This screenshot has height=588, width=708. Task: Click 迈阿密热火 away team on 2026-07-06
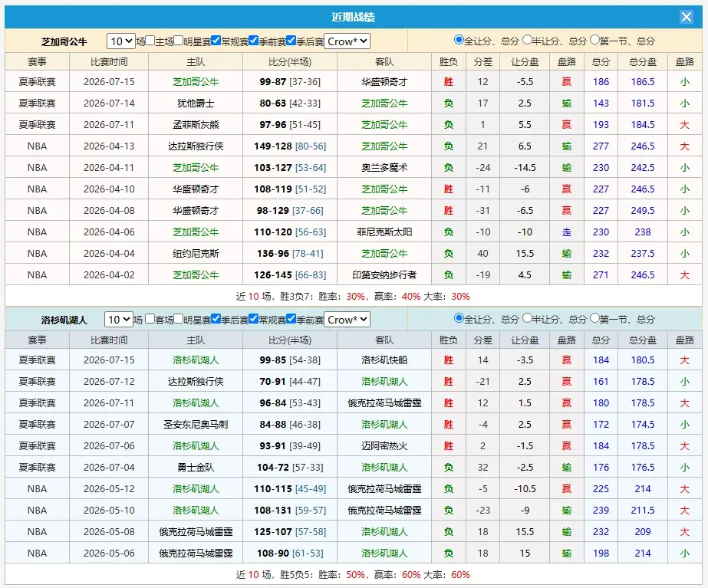click(384, 446)
